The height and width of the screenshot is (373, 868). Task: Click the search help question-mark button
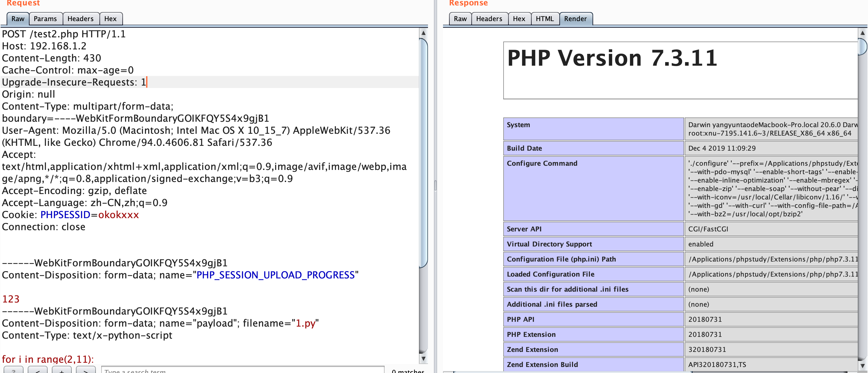click(14, 370)
